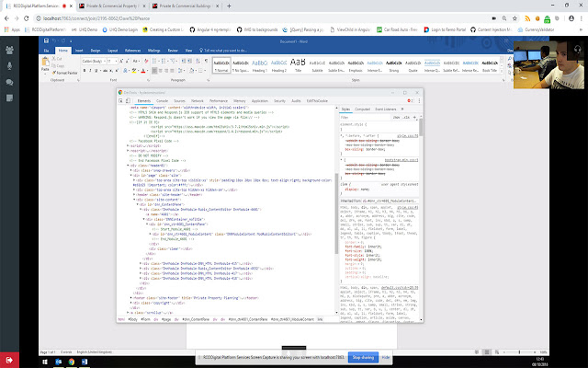Toggle the :hov element state button
The image size is (588, 368).
pos(396,118)
